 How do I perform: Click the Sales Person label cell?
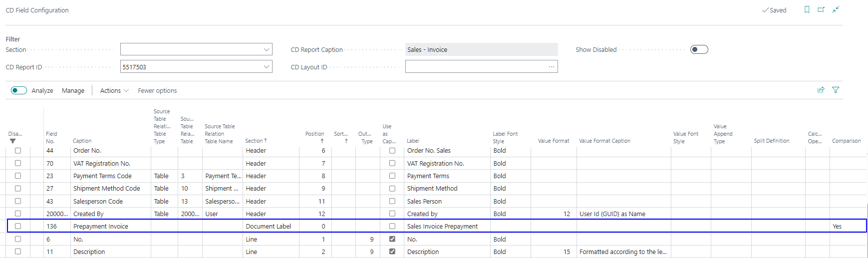(424, 201)
